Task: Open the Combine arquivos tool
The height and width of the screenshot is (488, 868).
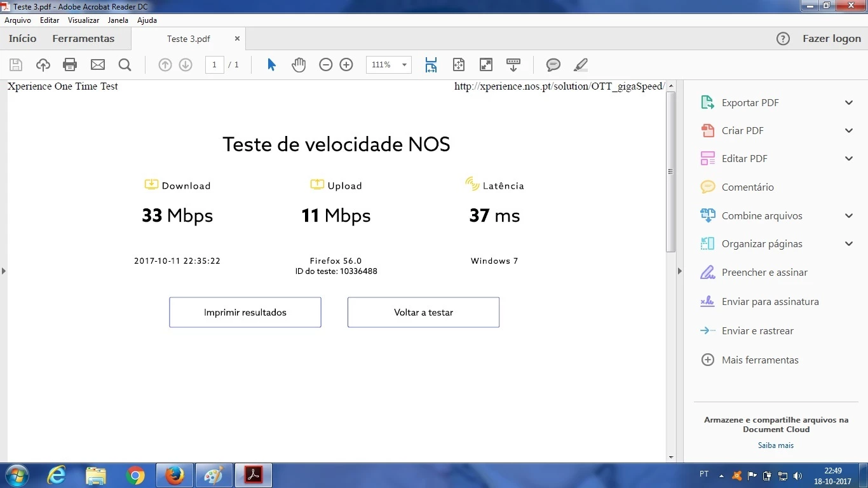Action: point(751,216)
